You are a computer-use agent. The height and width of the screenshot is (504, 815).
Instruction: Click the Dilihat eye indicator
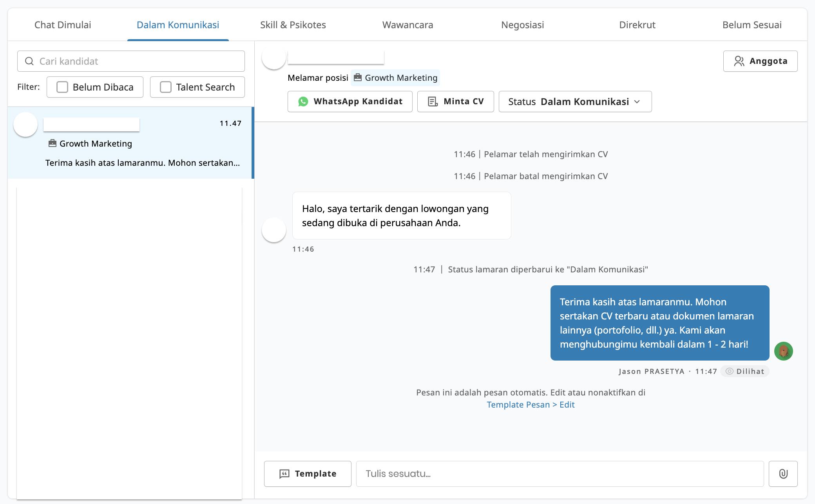point(729,371)
